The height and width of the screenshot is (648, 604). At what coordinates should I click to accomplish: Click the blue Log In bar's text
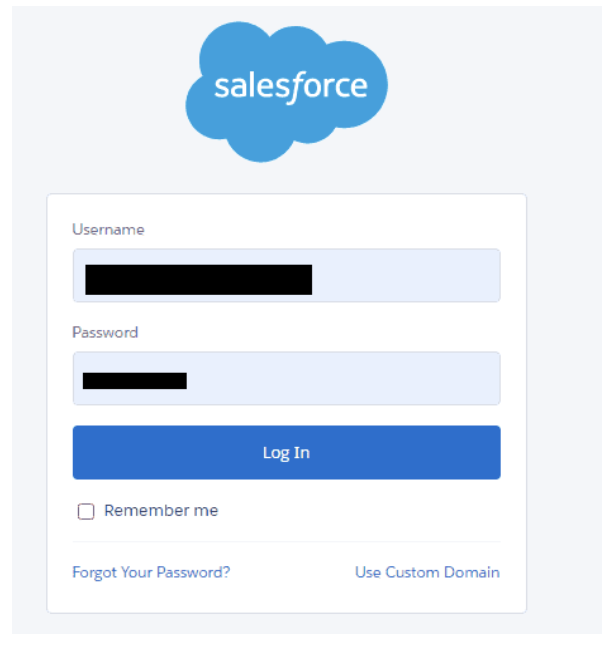pyautogui.click(x=287, y=453)
